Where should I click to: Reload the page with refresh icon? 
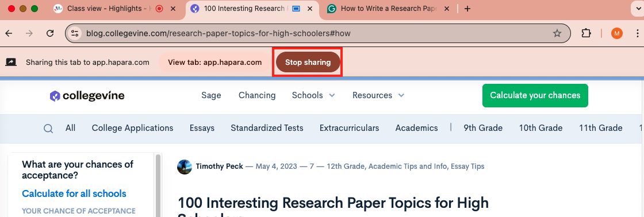coord(50,33)
